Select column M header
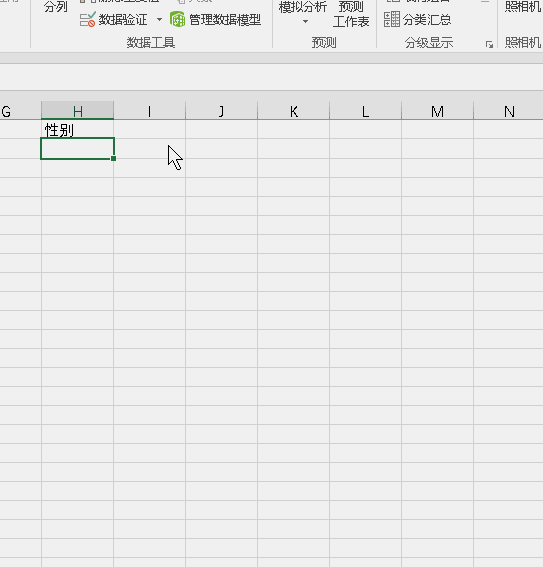This screenshot has width=543, height=567. pos(437,111)
